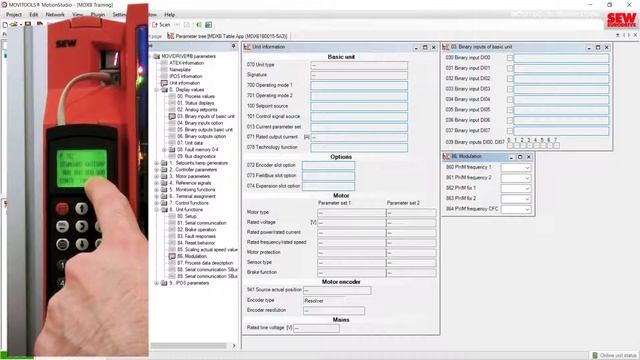Image resolution: width=640 pixels, height=360 pixels.
Task: Click the folder icon of 3. Motor parameters
Action: (164, 176)
